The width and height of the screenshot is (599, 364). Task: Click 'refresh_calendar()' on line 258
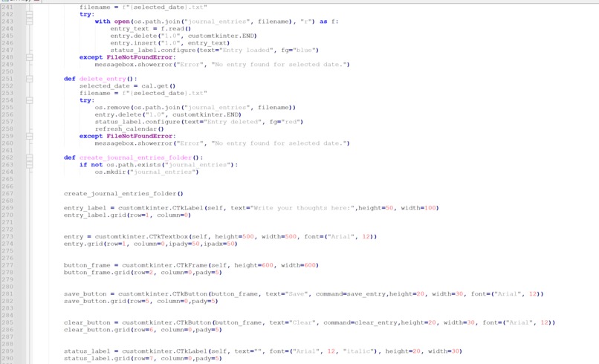[x=129, y=129]
